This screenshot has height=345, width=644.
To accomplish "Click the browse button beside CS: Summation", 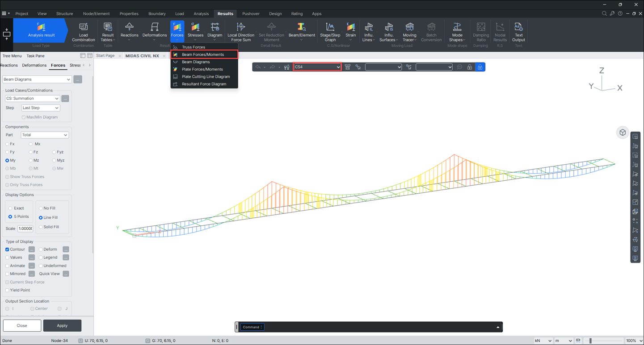I will 65,99.
